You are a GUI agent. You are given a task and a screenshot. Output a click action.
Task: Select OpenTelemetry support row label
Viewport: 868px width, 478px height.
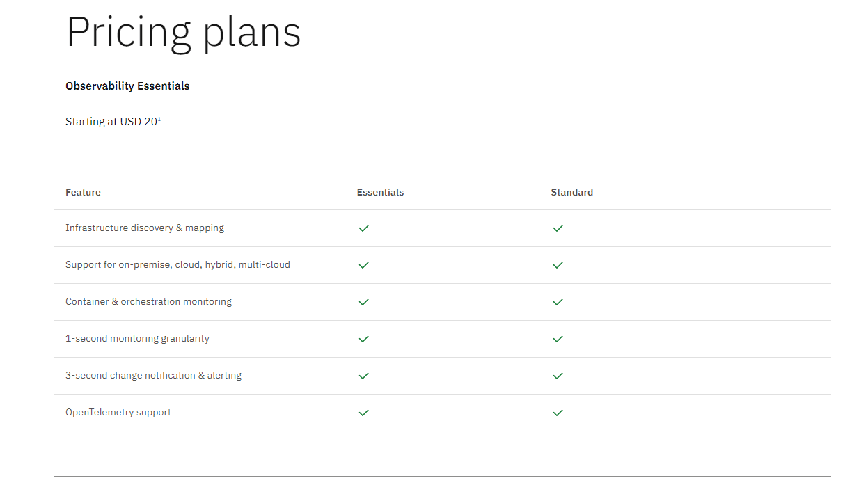click(118, 413)
